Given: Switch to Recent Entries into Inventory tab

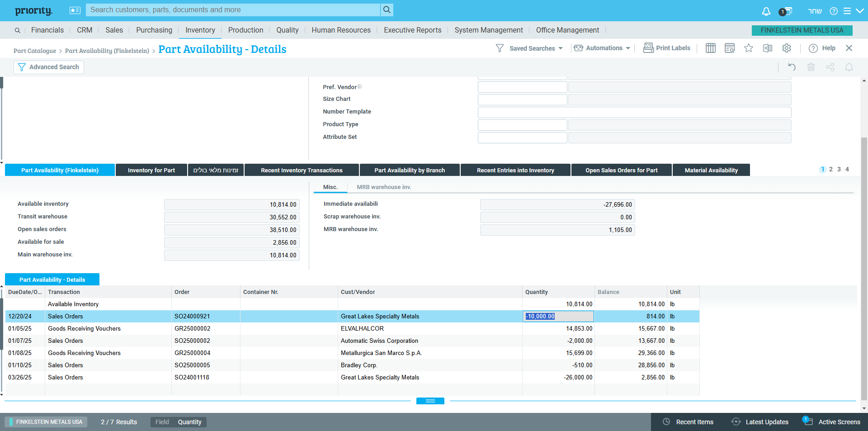Looking at the screenshot, I should click(x=515, y=170).
